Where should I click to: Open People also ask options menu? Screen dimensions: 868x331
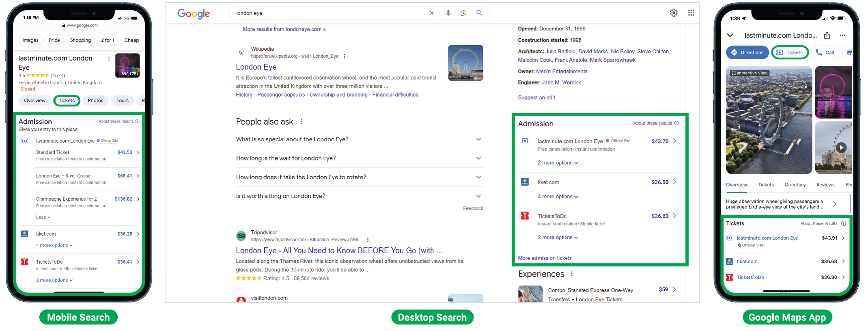click(302, 121)
